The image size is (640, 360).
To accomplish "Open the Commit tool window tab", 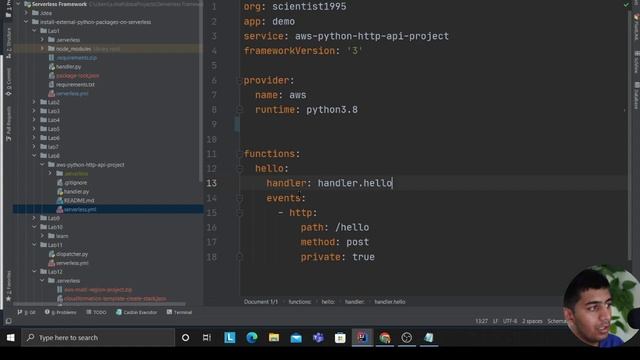I will pyautogui.click(x=9, y=82).
